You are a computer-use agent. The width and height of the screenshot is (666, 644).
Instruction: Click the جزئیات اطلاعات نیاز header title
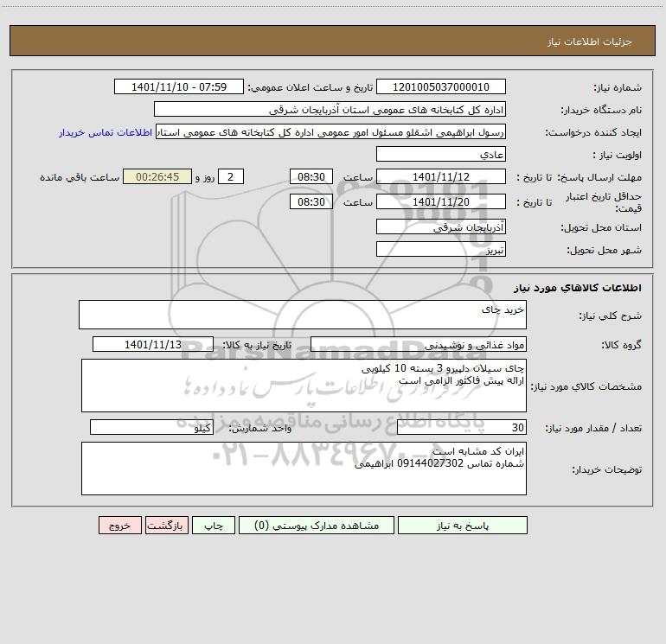[x=590, y=41]
